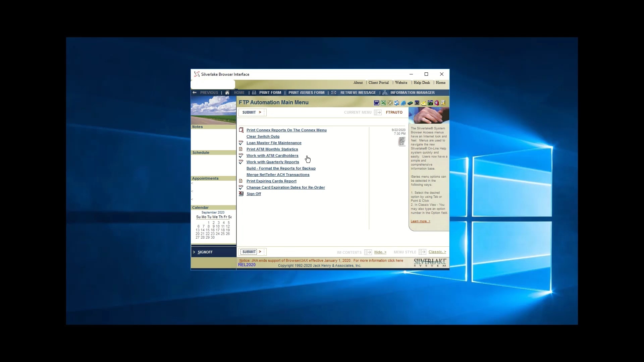This screenshot has height=362, width=644.
Task: Click the Home house icon in toolbar
Action: 227,93
